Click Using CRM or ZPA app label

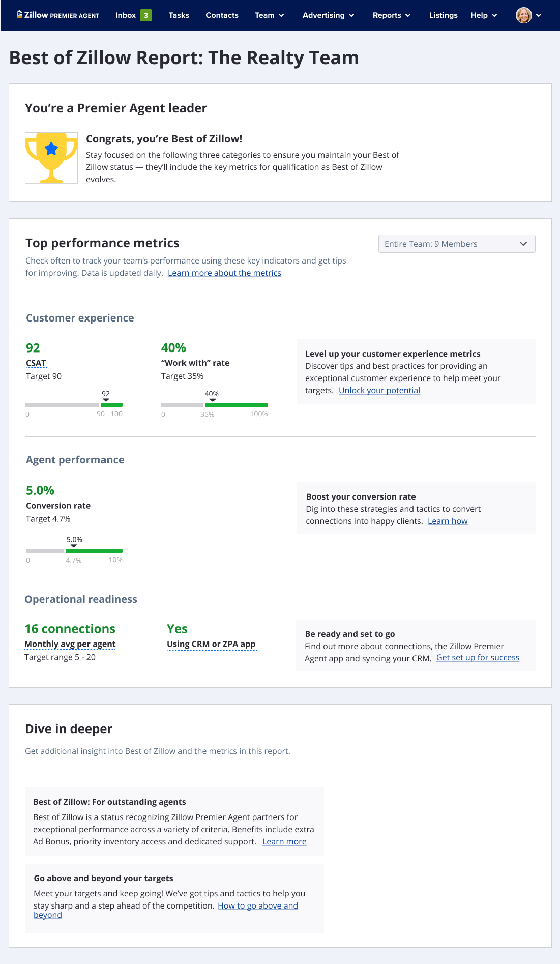[x=211, y=644]
